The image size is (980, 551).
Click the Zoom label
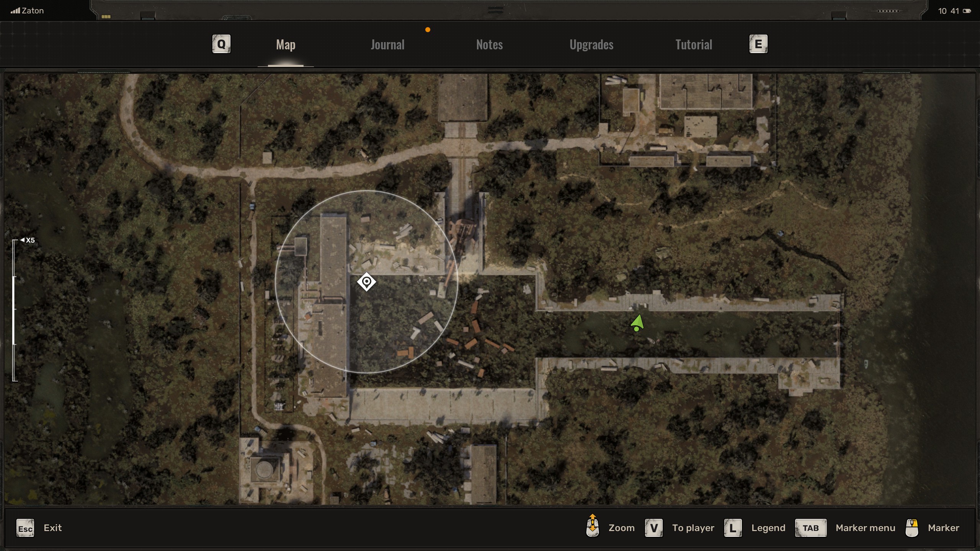622,528
